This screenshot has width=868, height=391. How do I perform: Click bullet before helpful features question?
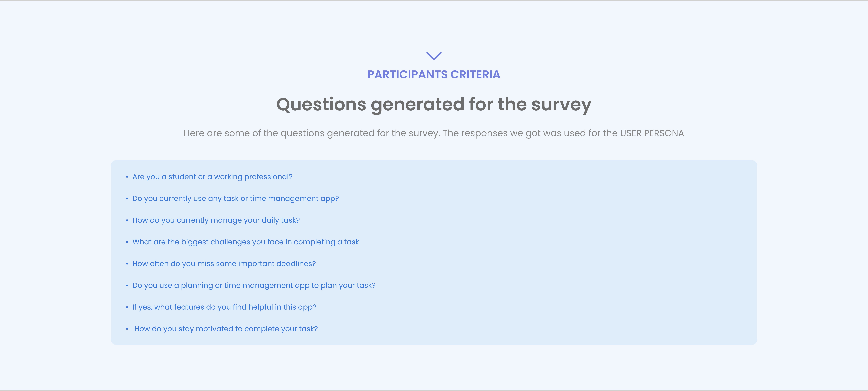point(127,307)
